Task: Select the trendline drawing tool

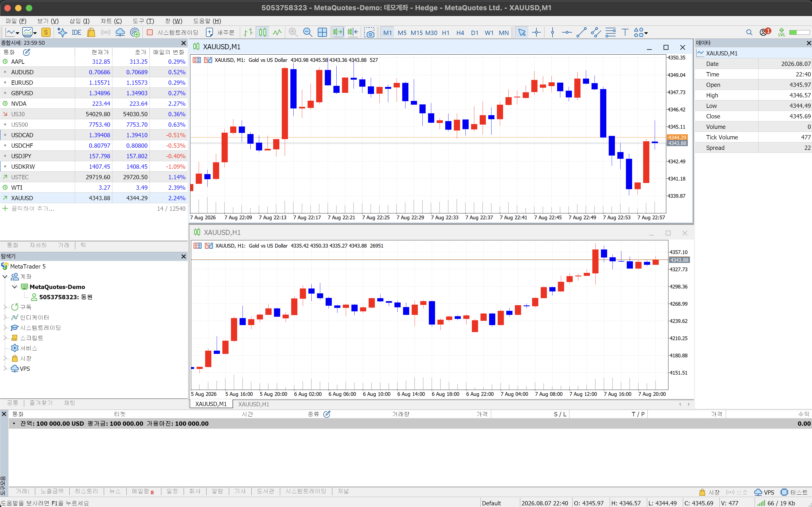Action: [581, 33]
